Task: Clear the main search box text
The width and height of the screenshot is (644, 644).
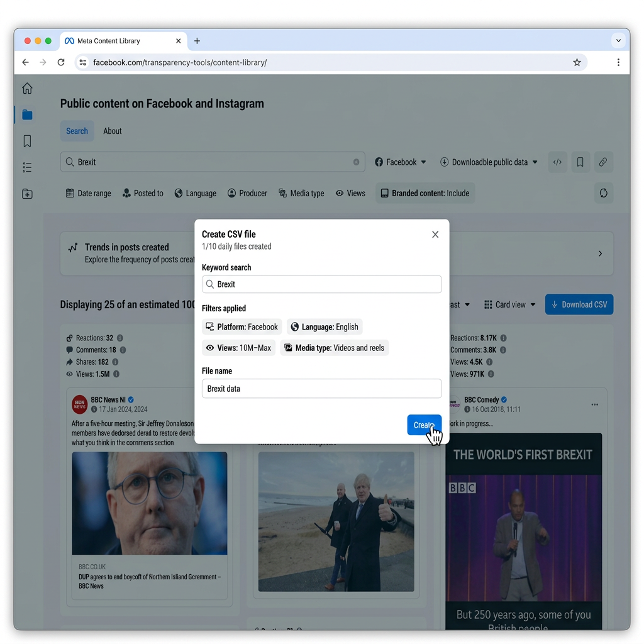Action: point(356,162)
